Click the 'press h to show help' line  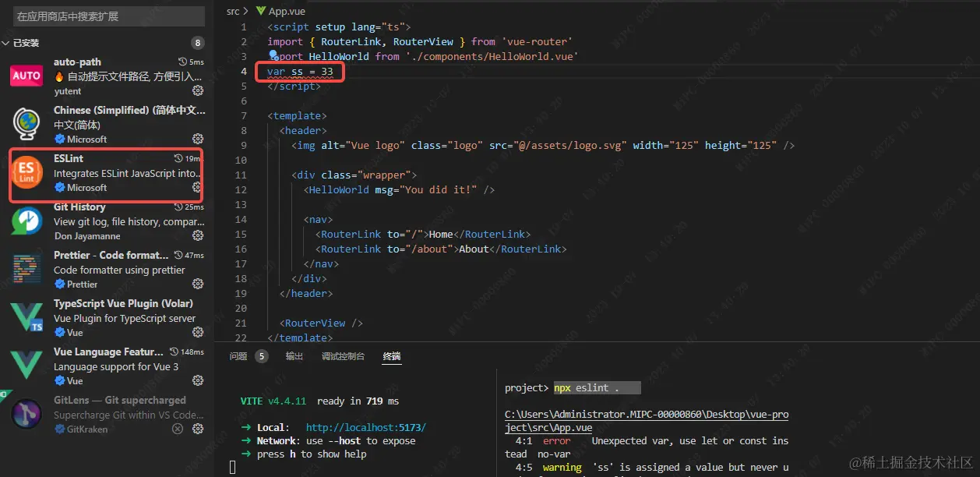(312, 454)
